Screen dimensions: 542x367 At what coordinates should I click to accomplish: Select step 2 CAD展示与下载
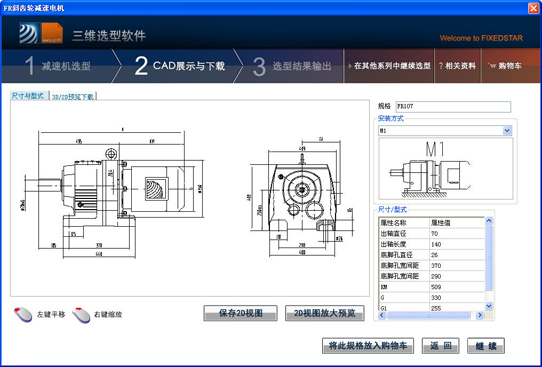[x=180, y=66]
